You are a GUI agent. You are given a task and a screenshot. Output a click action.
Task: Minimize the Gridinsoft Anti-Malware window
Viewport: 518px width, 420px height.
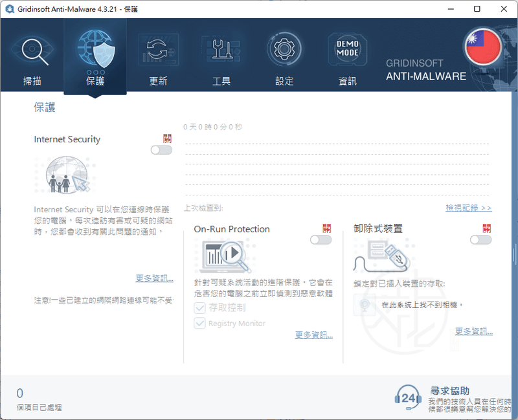pos(451,9)
